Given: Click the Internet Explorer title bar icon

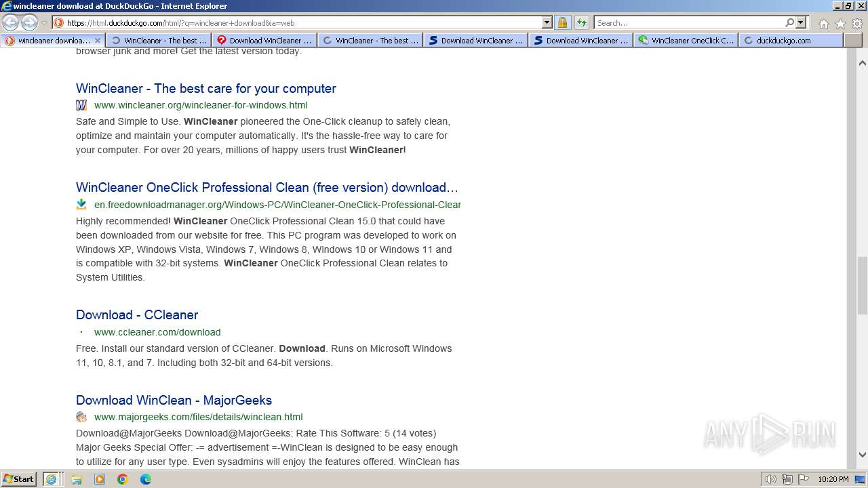Looking at the screenshot, I should pos(7,6).
